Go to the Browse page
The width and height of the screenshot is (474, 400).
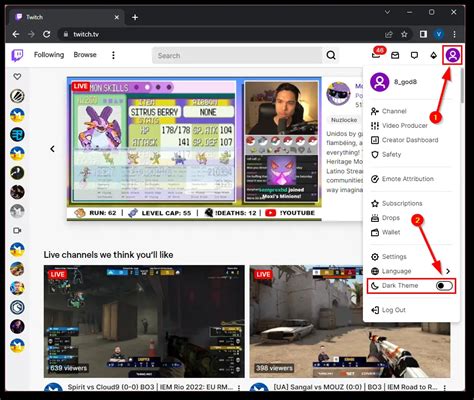85,55
